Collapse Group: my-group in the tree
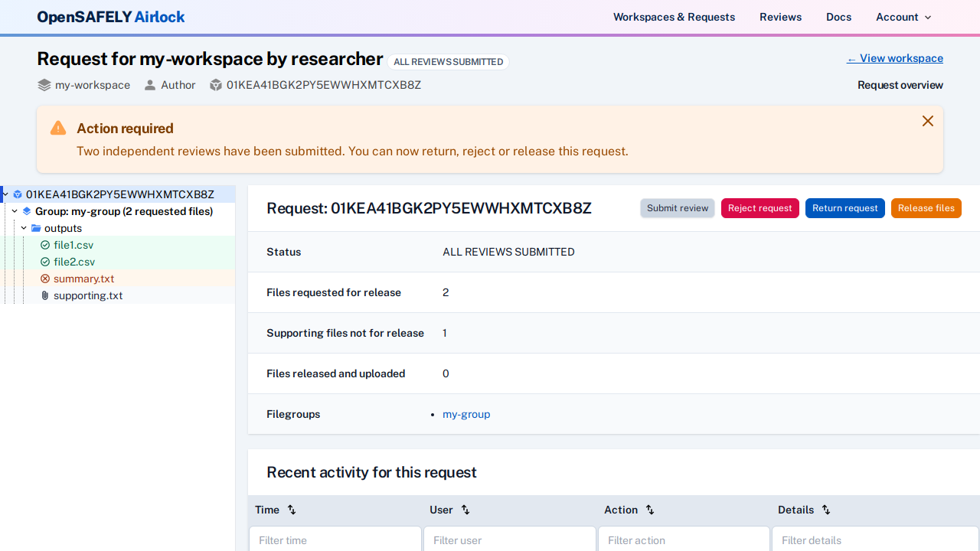Viewport: 980px width, 551px height. (x=14, y=211)
